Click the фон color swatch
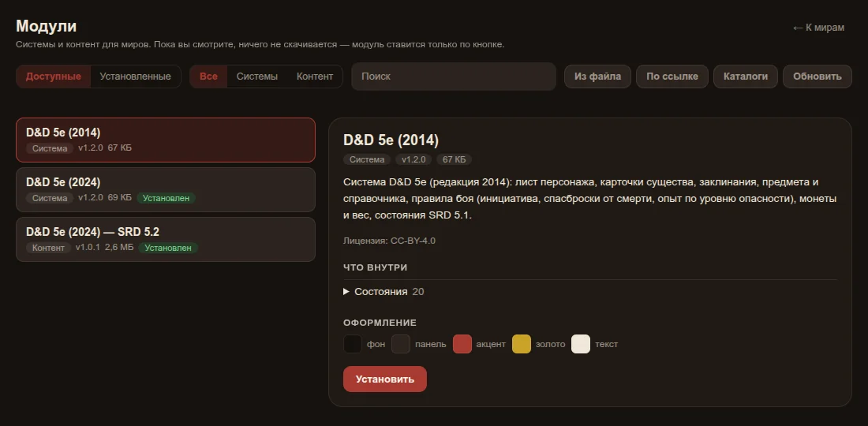The width and height of the screenshot is (868, 426). pos(353,344)
